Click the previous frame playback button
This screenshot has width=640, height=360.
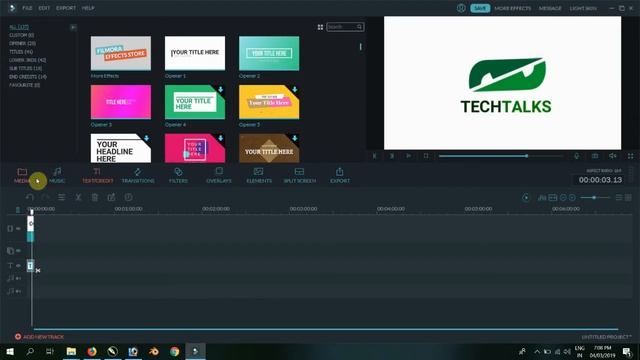tap(375, 156)
